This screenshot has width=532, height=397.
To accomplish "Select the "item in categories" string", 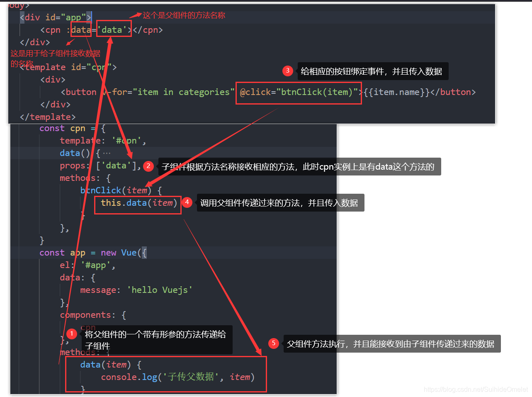I will click(x=184, y=92).
